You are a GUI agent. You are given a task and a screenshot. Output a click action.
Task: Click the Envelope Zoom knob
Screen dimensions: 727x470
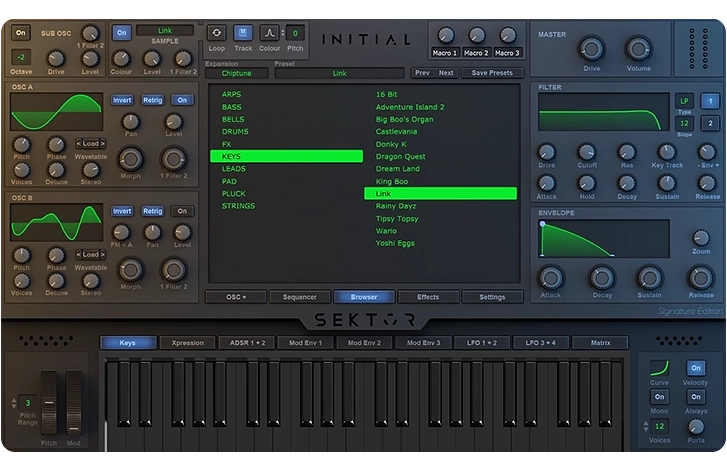701,238
